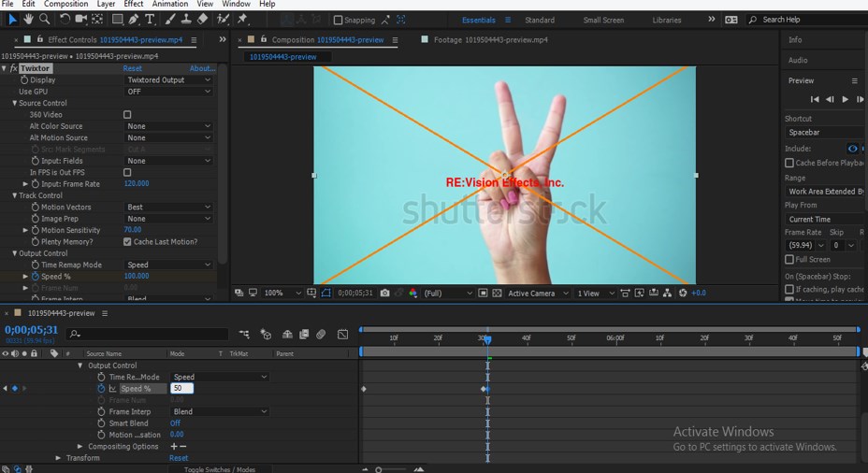Click the Speed % stopwatch in timeline

pyautogui.click(x=101, y=389)
